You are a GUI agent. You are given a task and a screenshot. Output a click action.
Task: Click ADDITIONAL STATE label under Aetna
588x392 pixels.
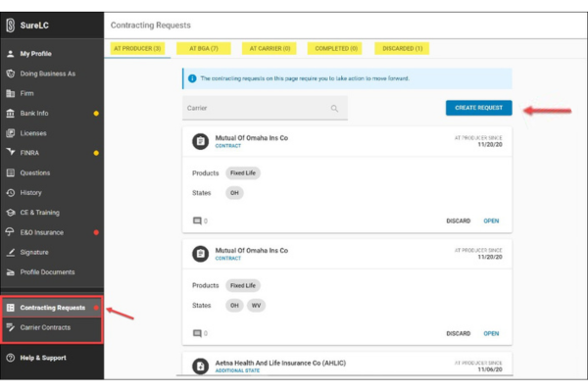tap(237, 370)
